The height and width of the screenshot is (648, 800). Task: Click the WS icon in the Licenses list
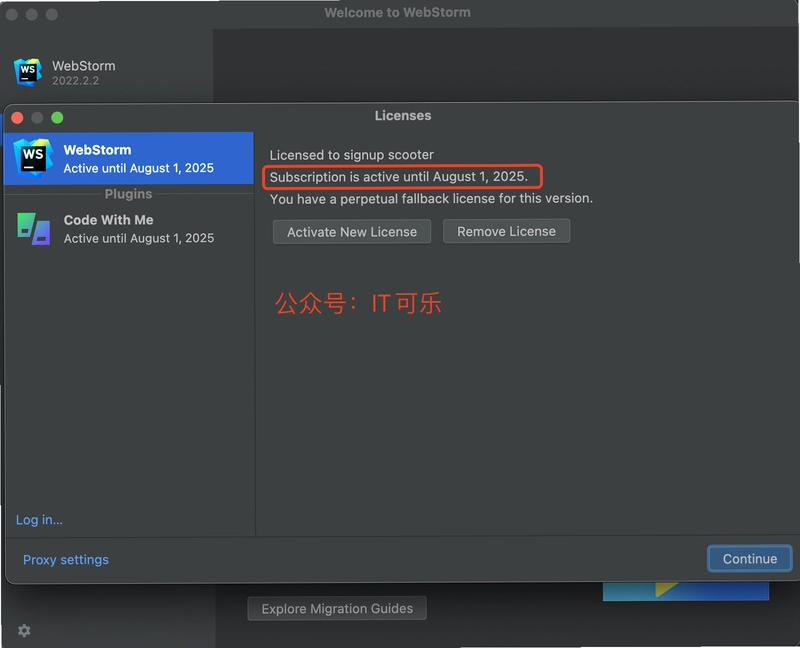[x=33, y=158]
